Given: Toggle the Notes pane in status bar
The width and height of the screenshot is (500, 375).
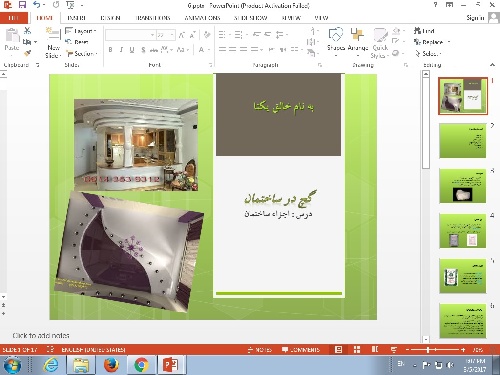Looking at the screenshot, I should tap(260, 349).
